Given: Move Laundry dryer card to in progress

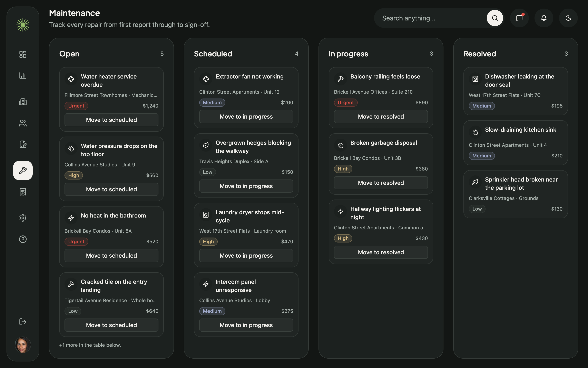Looking at the screenshot, I should [x=246, y=256].
